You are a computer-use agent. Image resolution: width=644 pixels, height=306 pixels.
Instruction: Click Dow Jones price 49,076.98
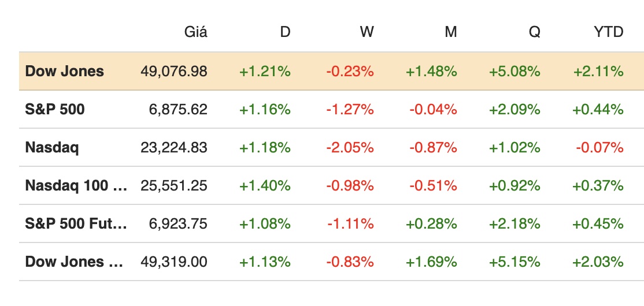(x=173, y=72)
